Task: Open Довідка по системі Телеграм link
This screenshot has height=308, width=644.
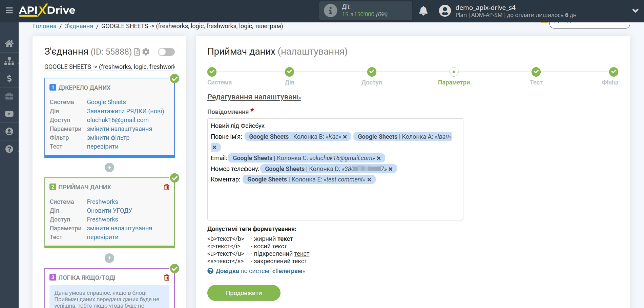Action: pos(256,271)
